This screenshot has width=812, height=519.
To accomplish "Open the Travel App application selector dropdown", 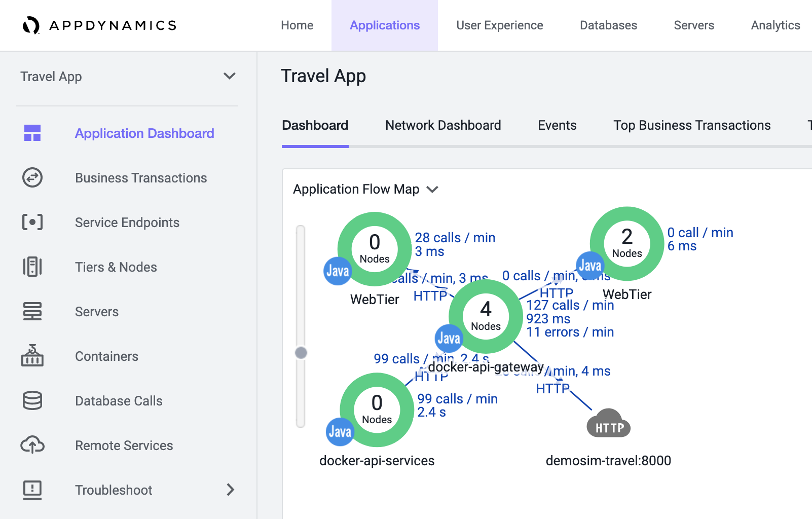I will point(128,77).
